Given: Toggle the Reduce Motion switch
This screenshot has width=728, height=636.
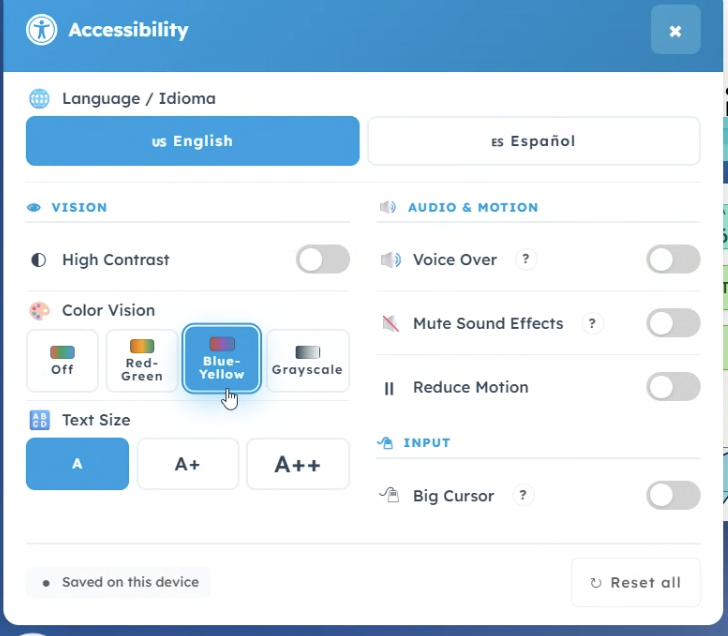Looking at the screenshot, I should 673,387.
